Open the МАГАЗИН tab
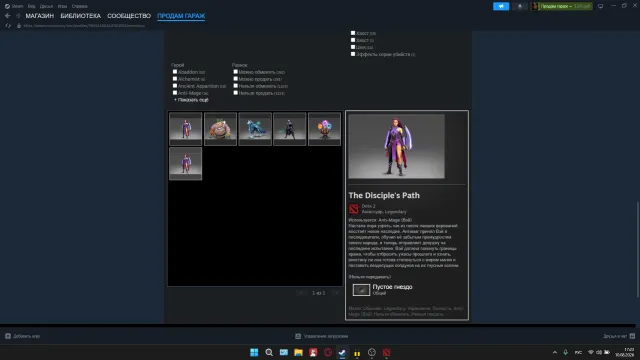Screen dimensions: 640x360 [x=40, y=16]
